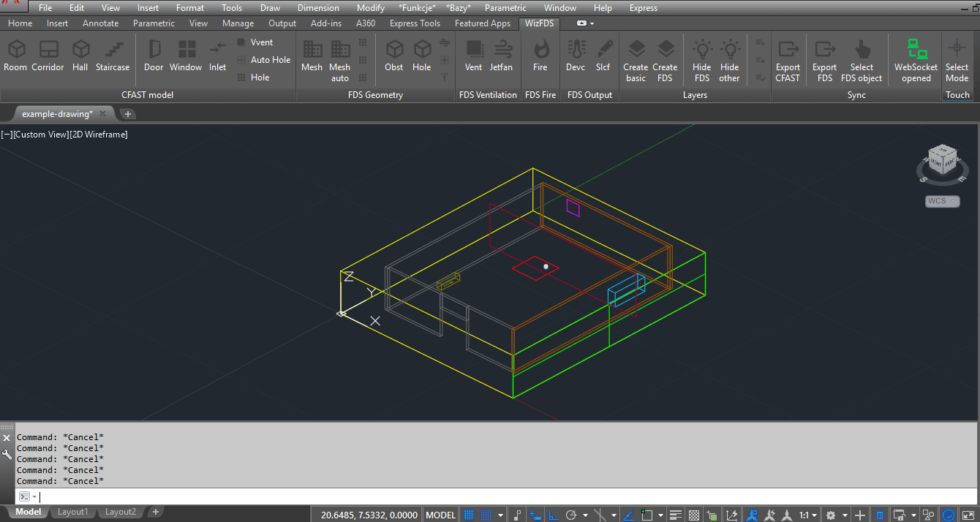
Task: Open the Parametric ribbon tab
Action: pyautogui.click(x=154, y=23)
